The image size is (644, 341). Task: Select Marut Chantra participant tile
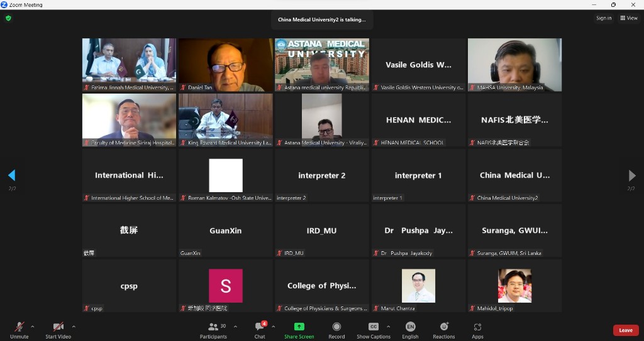418,286
